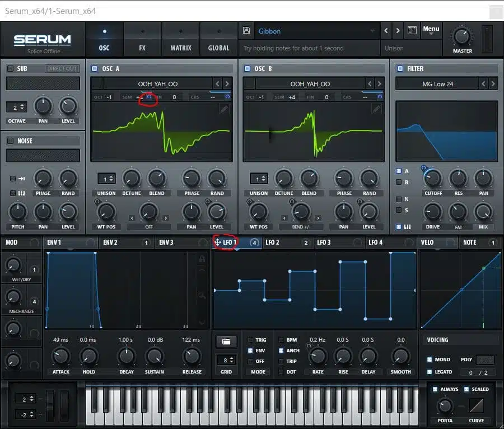504x429 pixels.
Task: Open the OSC B OOH_YAH_OO wavetable selector
Action: point(310,84)
